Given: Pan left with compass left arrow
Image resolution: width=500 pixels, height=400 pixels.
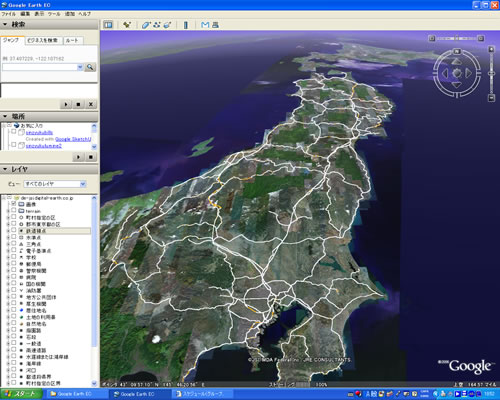Looking at the screenshot, I should pyautogui.click(x=445, y=73).
